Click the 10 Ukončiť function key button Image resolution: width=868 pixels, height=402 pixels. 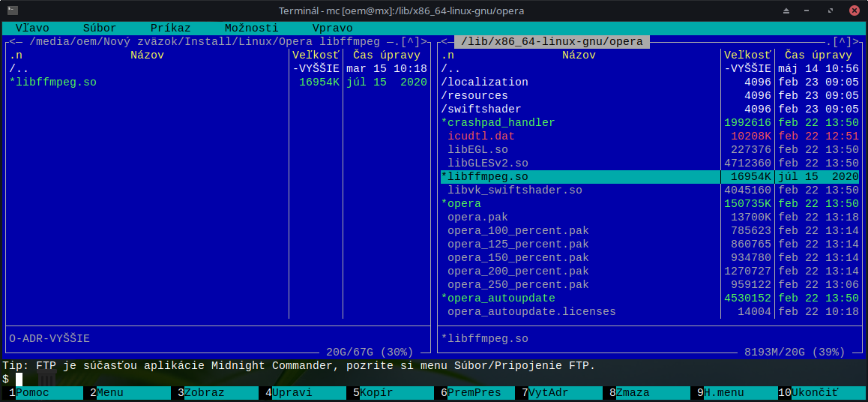click(822, 392)
